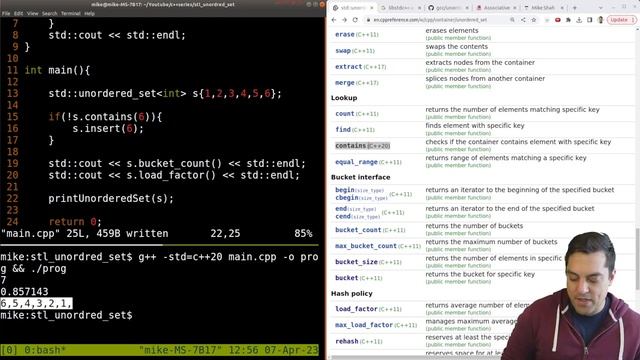Image resolution: width=640 pixels, height=360 pixels.
Task: Open the equal_range member function link
Action: click(x=356, y=162)
